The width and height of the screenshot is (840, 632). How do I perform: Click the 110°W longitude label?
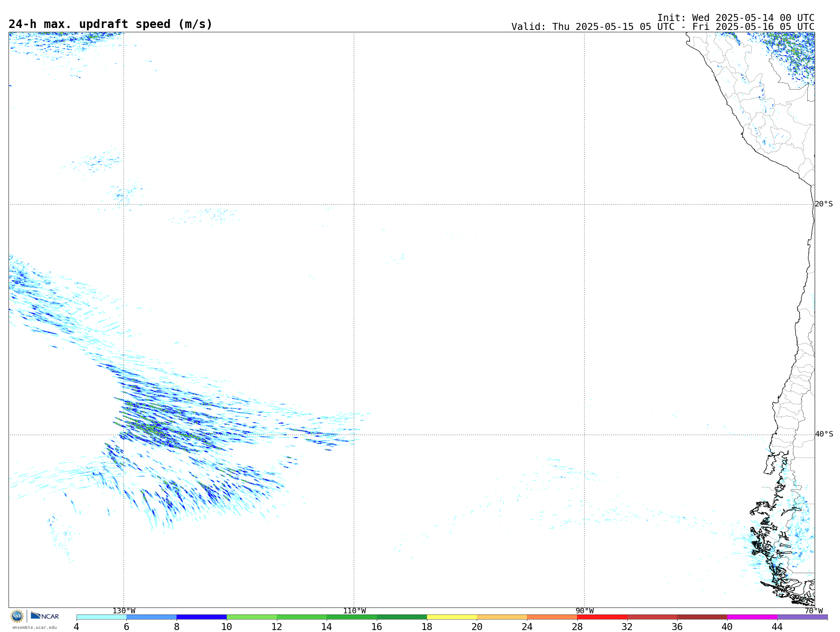coord(354,611)
